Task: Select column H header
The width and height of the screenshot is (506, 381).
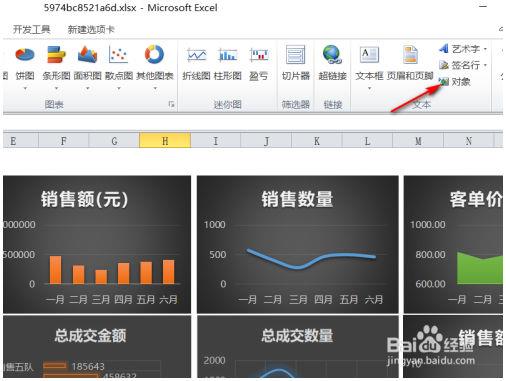Action: [x=165, y=140]
